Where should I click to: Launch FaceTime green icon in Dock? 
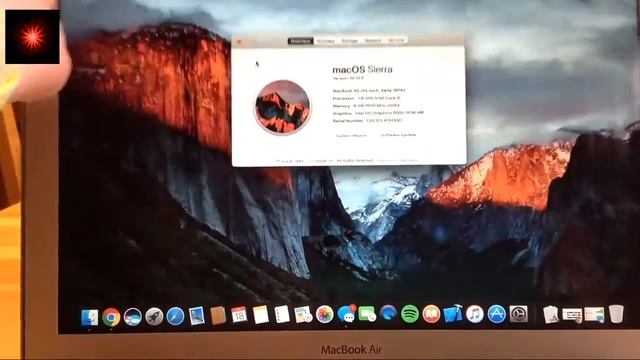(367, 314)
